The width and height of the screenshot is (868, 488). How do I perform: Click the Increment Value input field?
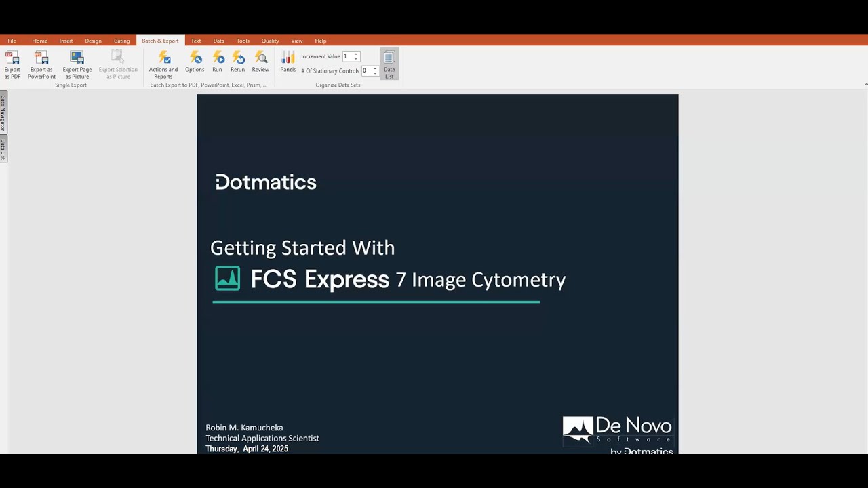pos(347,56)
